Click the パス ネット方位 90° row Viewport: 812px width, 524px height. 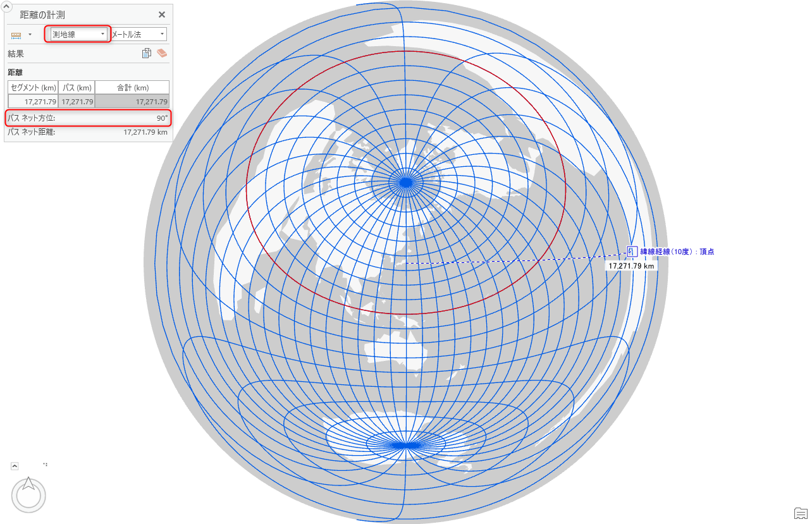coord(88,118)
